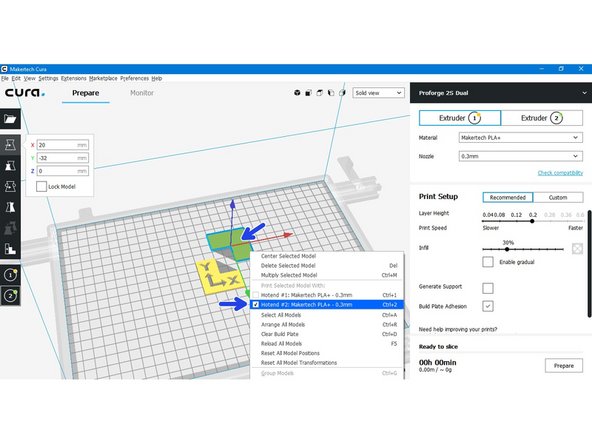Choose extruder 2 in the left toolbar
592x444 pixels.
pyautogui.click(x=10, y=295)
